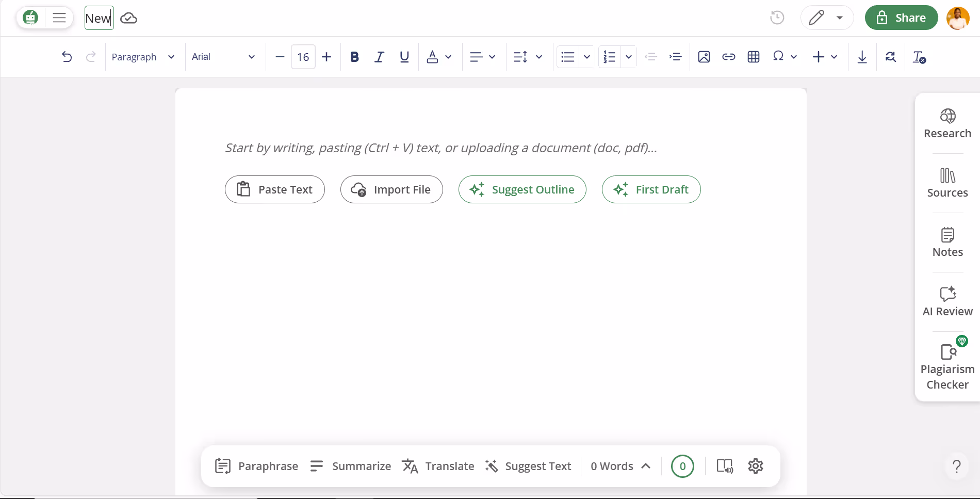Click the green Share button
The width and height of the screenshot is (980, 499).
(901, 18)
